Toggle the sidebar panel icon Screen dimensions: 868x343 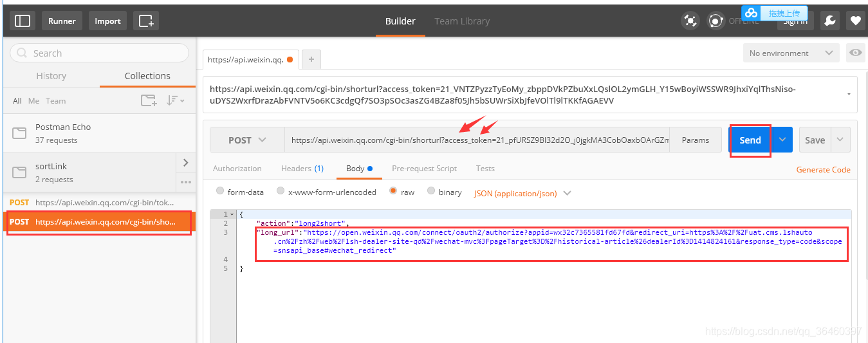23,21
